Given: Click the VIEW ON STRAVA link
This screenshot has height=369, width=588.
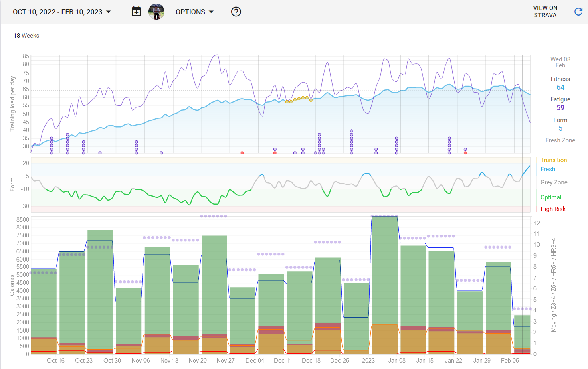Looking at the screenshot, I should click(545, 12).
